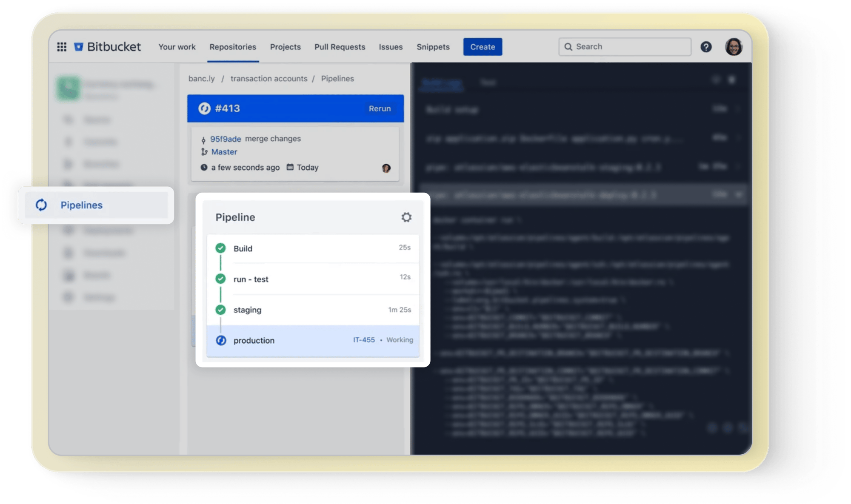Open the Master branch link
This screenshot has height=504, width=851.
(224, 152)
